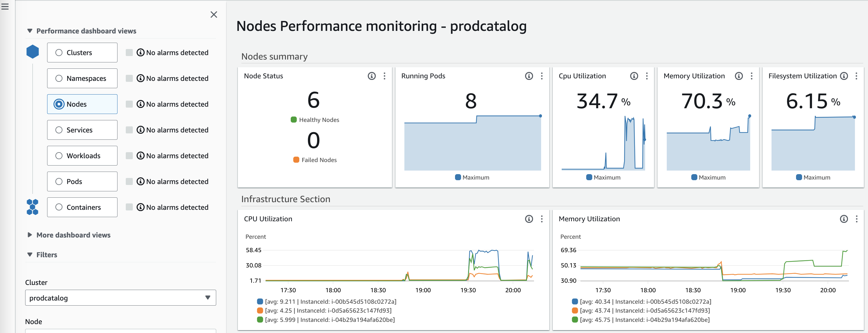This screenshot has height=333, width=868.
Task: Open options menu for Filesystem Utilization widget
Action: coord(857,76)
